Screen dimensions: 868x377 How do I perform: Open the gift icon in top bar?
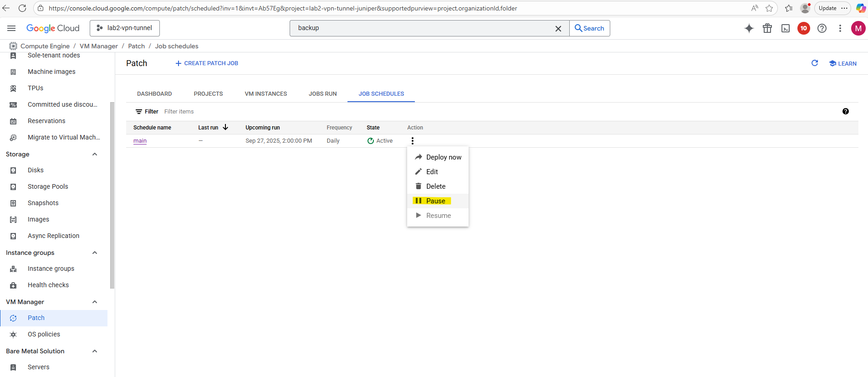coord(767,28)
